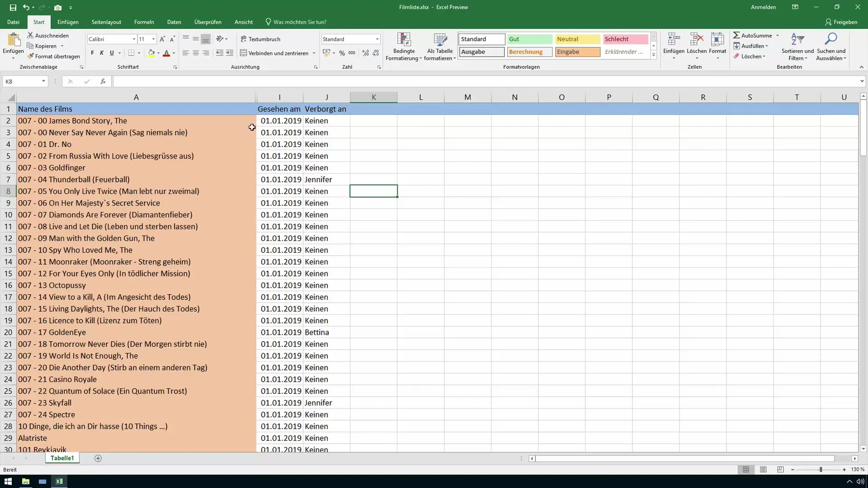Open the Datei menu
The width and height of the screenshot is (868, 488).
13,22
